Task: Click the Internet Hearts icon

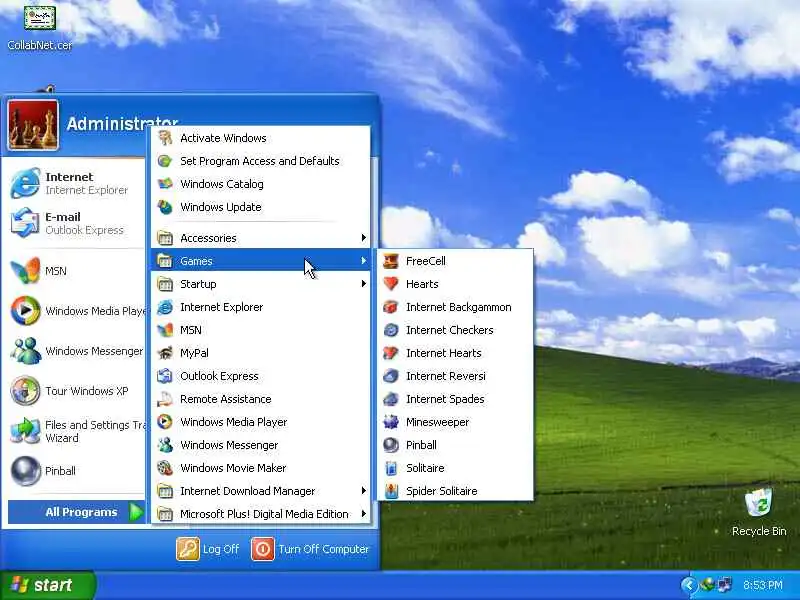Action: click(x=391, y=353)
